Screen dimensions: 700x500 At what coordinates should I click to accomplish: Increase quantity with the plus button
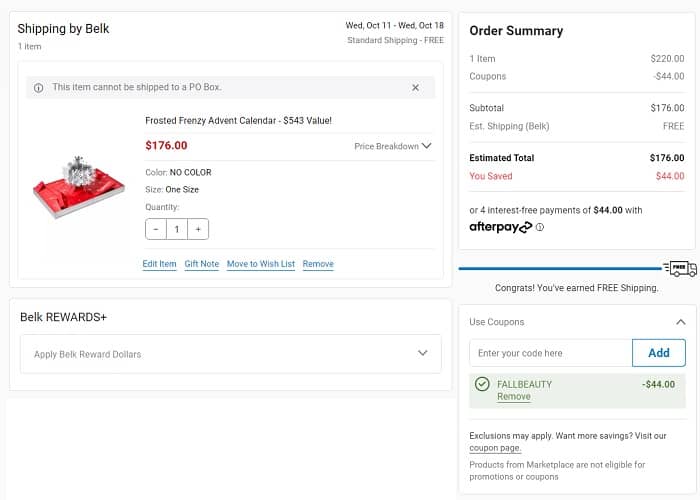[198, 229]
